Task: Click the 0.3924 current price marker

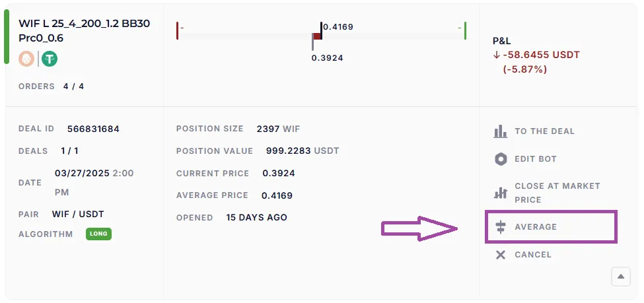Action: 313,44
